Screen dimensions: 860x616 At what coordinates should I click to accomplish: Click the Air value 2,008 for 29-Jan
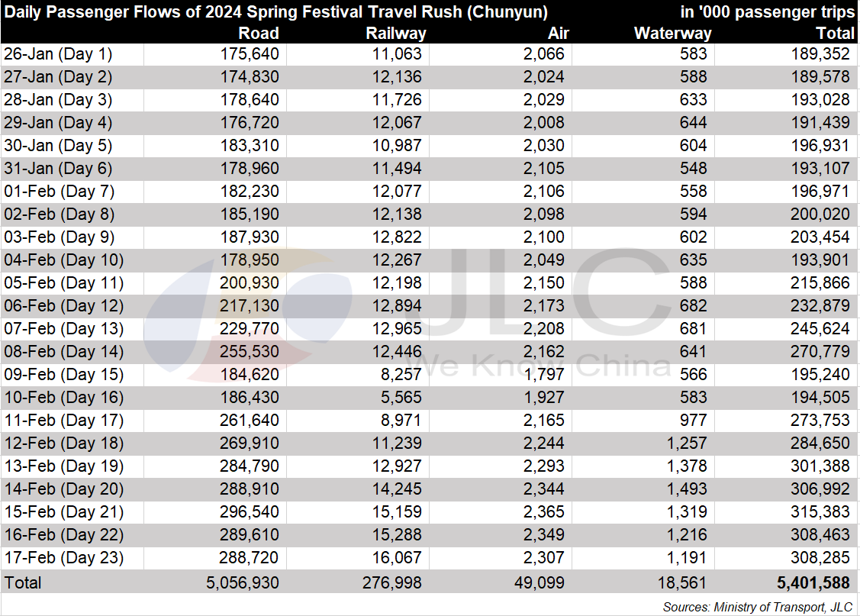[x=543, y=123]
